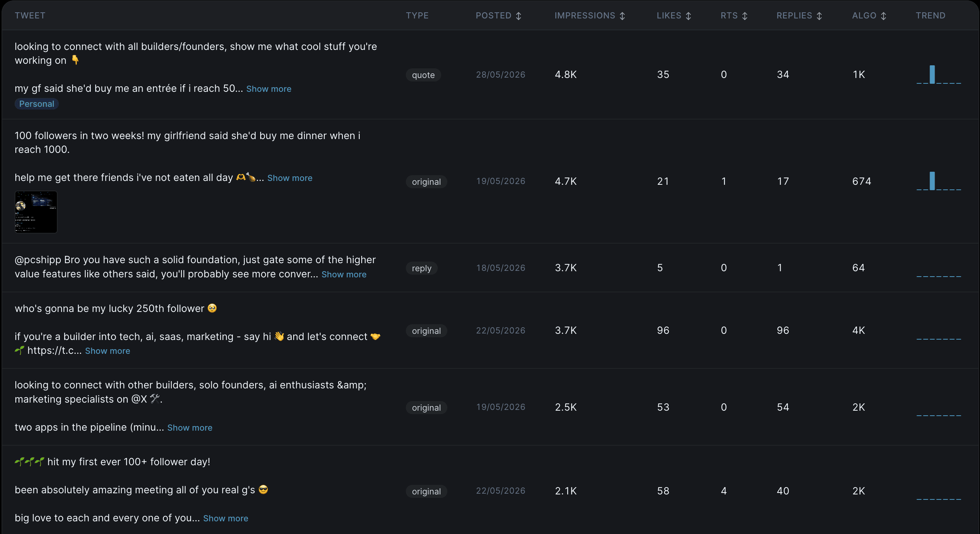Click the date 28/05/2026
980x534 pixels.
pos(500,75)
